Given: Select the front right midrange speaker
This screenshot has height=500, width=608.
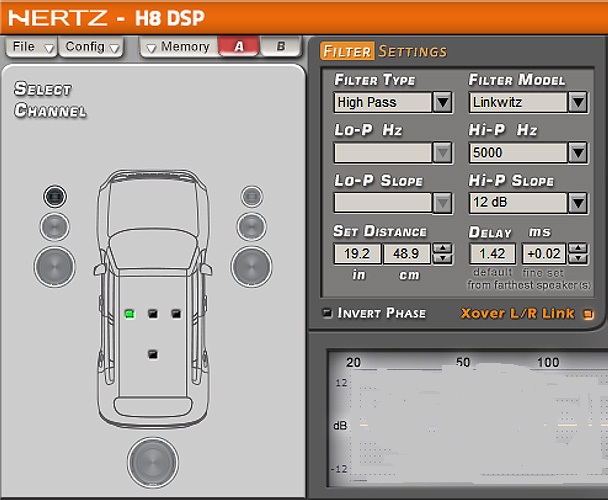Looking at the screenshot, I should coord(251,226).
